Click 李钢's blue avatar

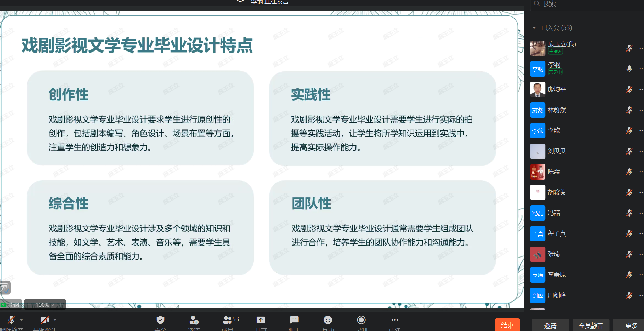[538, 69]
